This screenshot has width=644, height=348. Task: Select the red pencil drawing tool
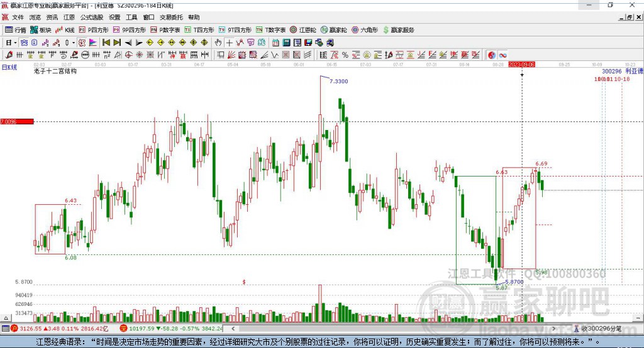pos(9,55)
